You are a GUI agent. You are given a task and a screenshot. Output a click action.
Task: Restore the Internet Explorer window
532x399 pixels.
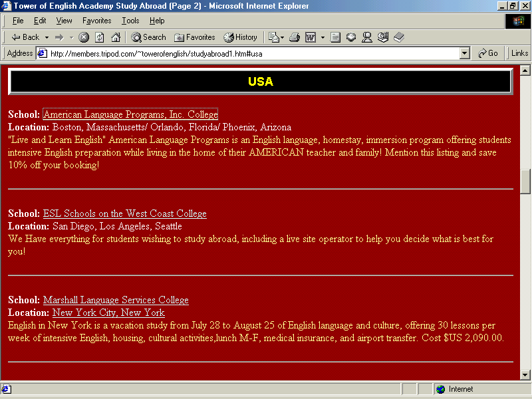pos(513,6)
